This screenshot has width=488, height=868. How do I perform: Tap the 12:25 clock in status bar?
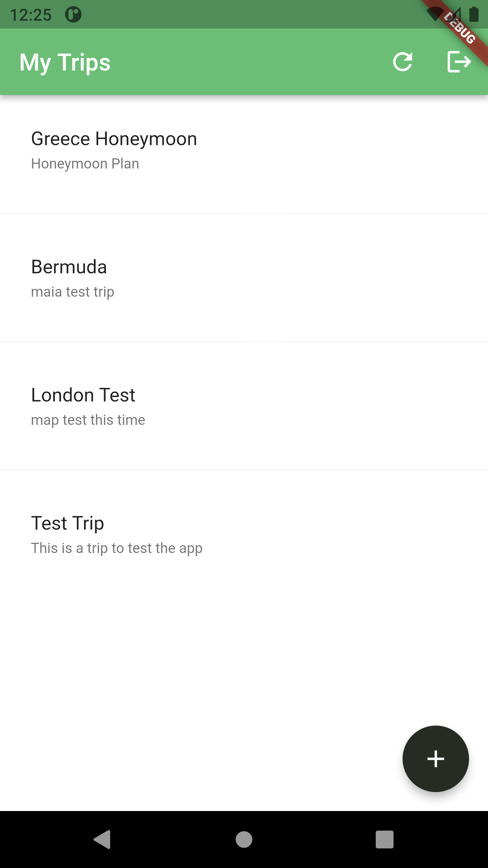point(31,15)
